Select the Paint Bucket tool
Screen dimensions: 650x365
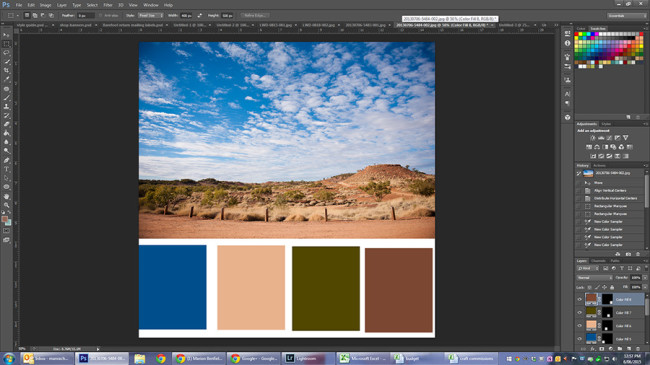coord(6,133)
